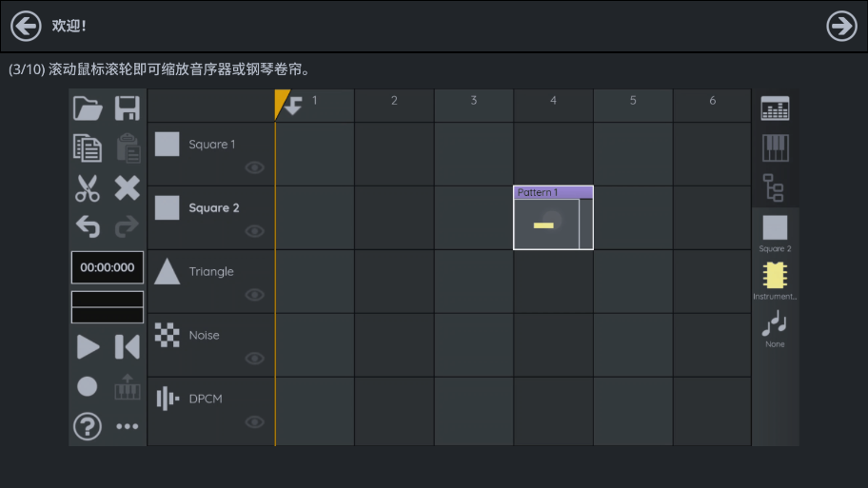Click pattern column 2 in timeline header
868x488 pixels.
tap(394, 106)
